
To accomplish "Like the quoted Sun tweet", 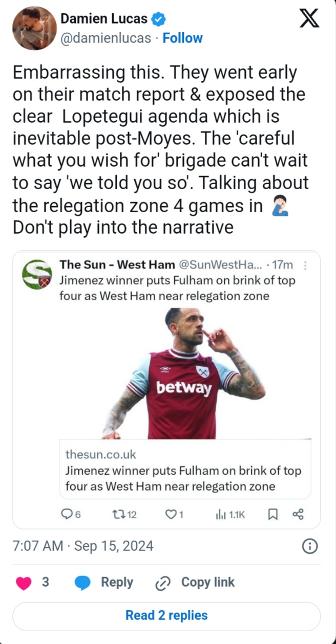I will click(171, 515).
